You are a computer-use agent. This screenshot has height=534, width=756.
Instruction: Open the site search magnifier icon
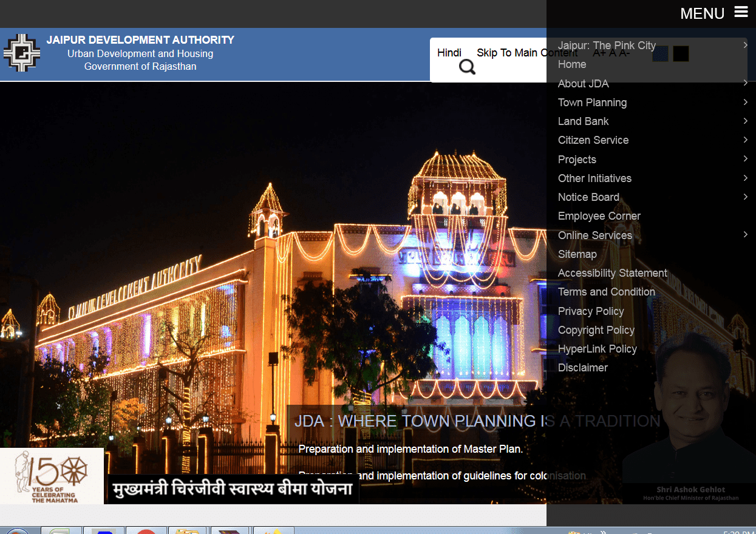[x=466, y=67]
